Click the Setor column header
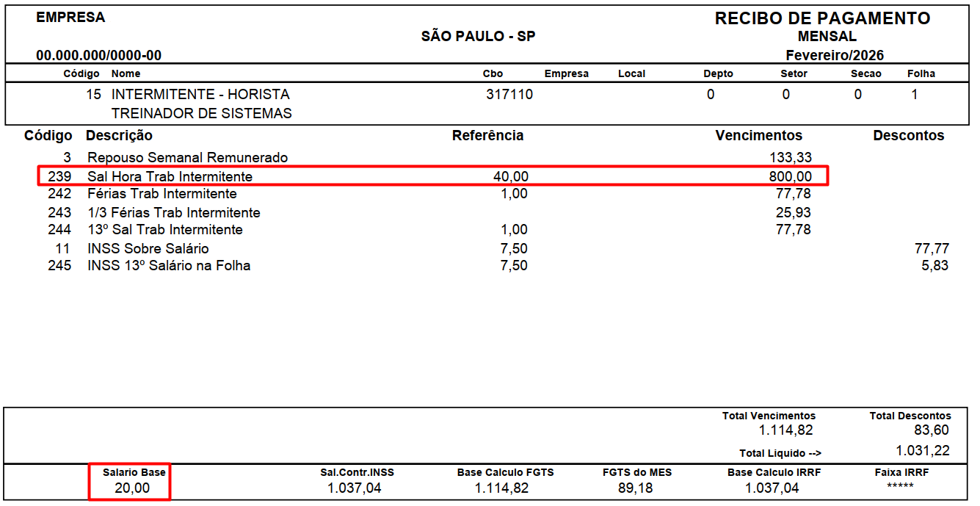The height and width of the screenshot is (506, 980). [794, 73]
